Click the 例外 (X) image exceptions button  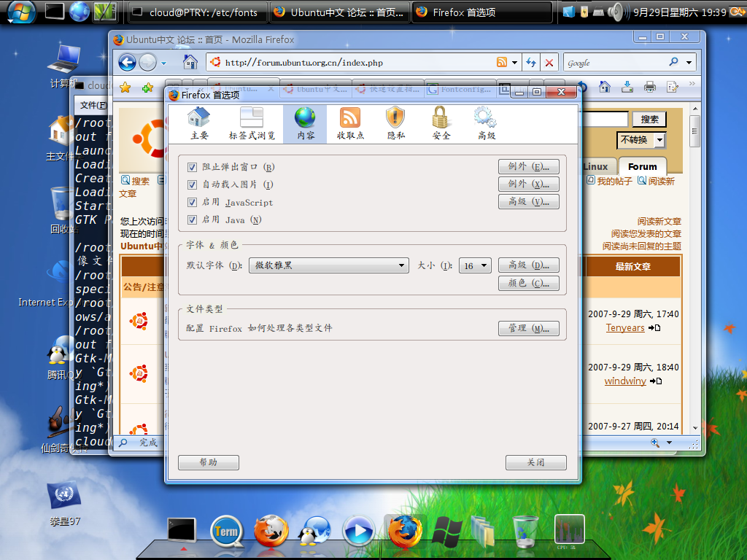coord(529,184)
